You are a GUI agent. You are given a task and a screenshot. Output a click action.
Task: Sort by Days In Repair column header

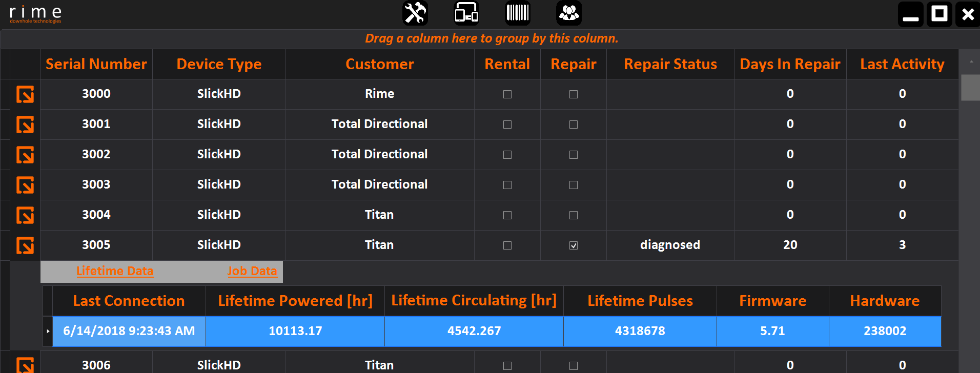coord(790,64)
